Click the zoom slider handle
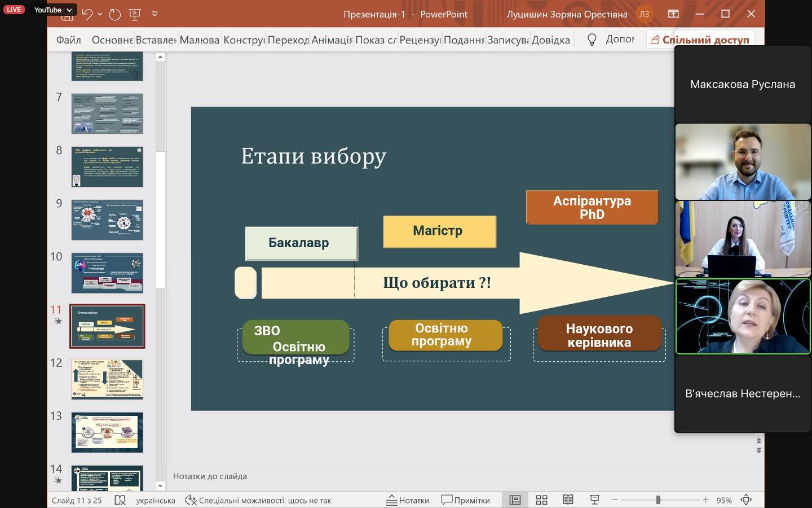Image resolution: width=812 pixels, height=508 pixels. [x=658, y=500]
